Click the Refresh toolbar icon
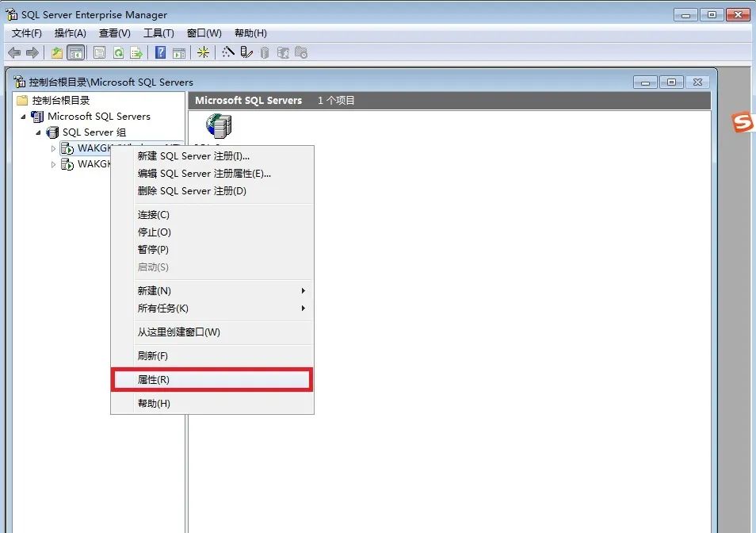Screen dimensions: 756x533 [118, 52]
